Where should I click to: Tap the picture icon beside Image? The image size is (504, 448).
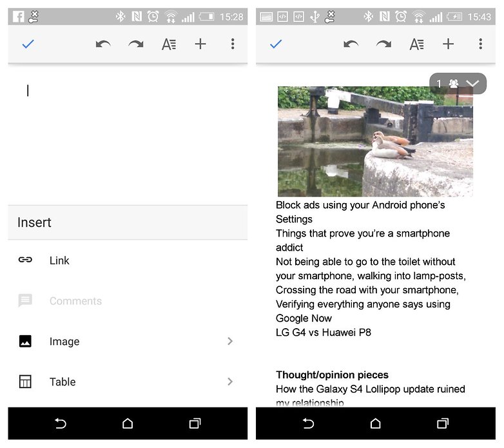[25, 341]
